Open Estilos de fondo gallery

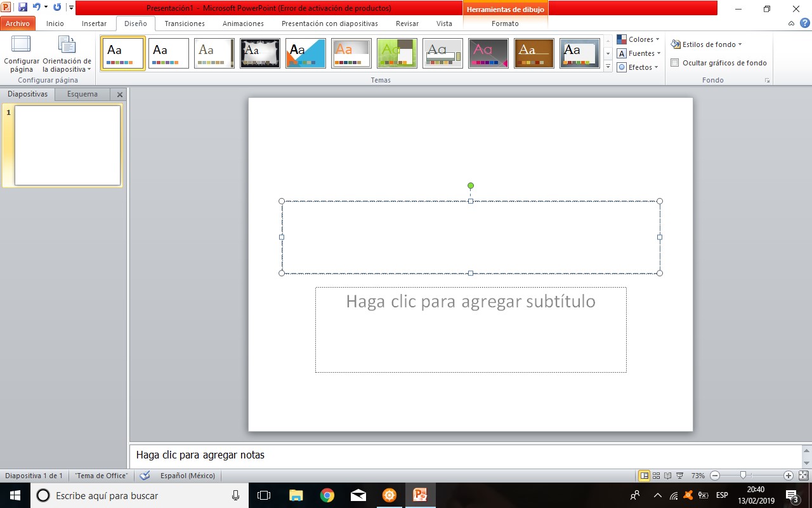pyautogui.click(x=706, y=44)
